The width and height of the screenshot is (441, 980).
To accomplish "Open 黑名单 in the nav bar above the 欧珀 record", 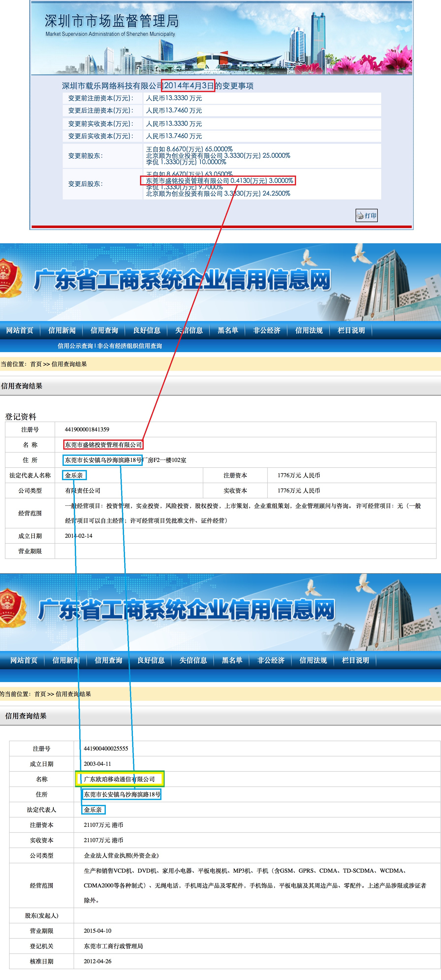I will point(232,660).
